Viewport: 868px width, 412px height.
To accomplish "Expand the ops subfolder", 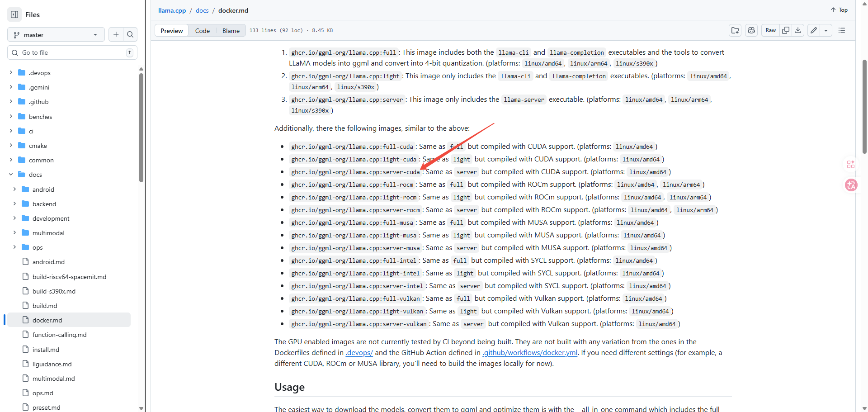I will [x=14, y=247].
